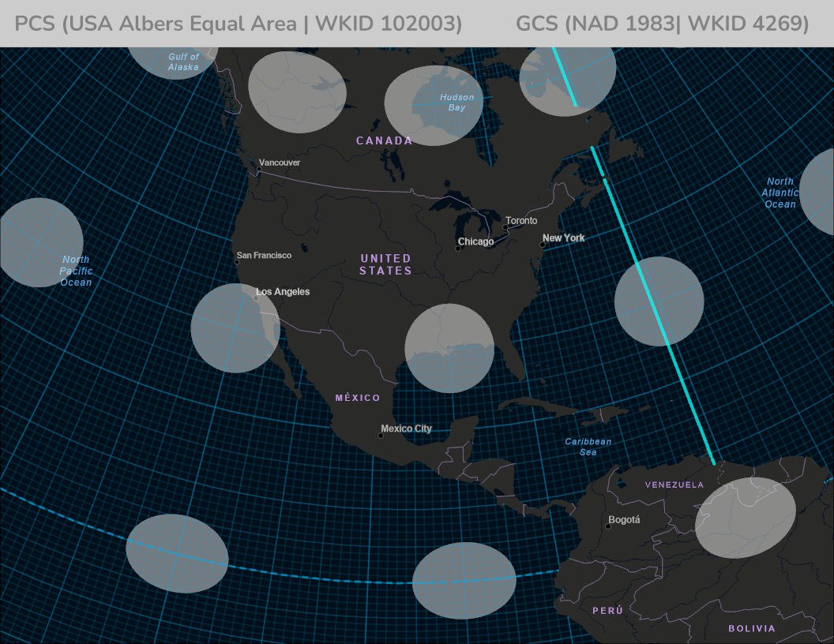Select the Caribbean Sea label
The height and width of the screenshot is (644, 834).
point(588,447)
